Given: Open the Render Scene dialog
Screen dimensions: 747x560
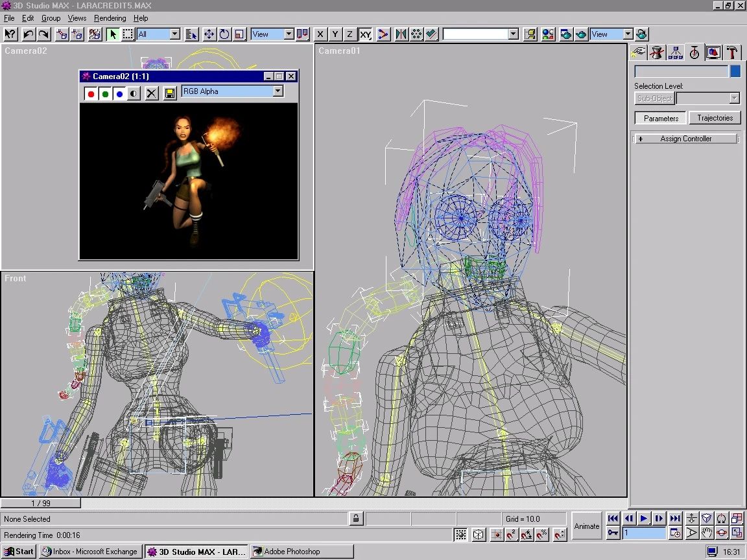Looking at the screenshot, I should point(566,34).
